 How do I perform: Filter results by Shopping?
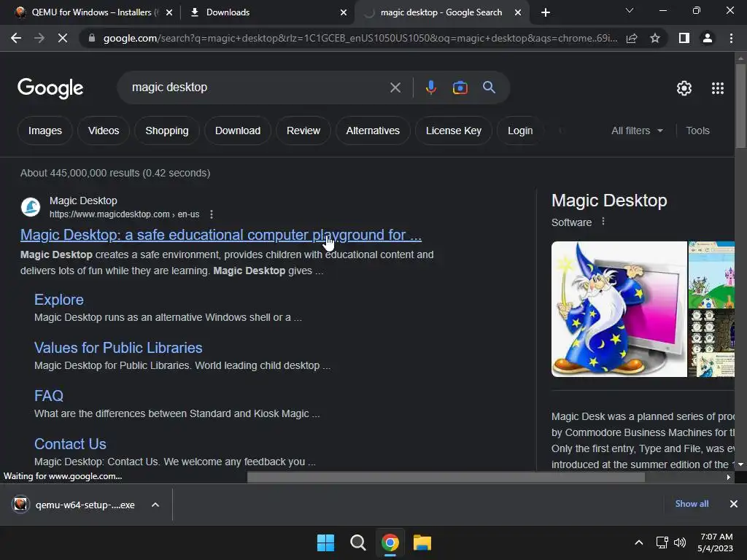pyautogui.click(x=167, y=131)
